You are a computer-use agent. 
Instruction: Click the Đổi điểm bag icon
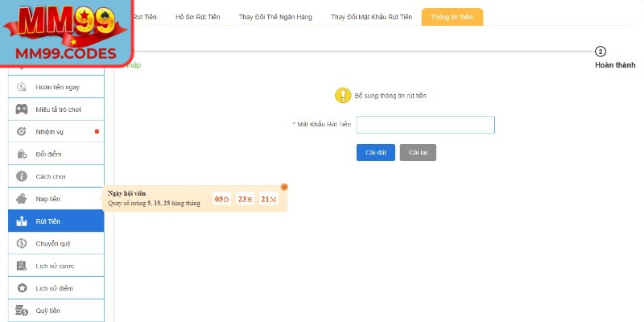tap(22, 154)
